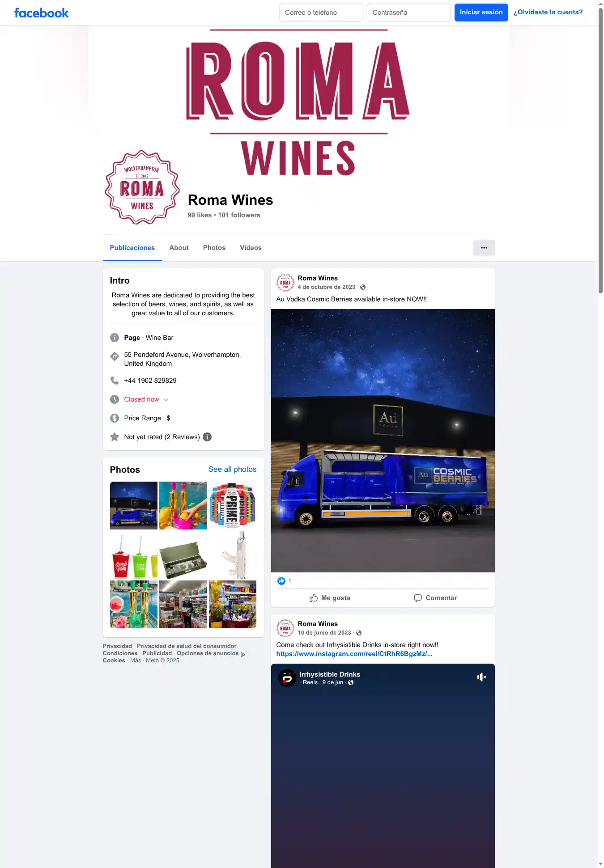Open the ¿Olvidaste la cuenta? link

coord(548,12)
